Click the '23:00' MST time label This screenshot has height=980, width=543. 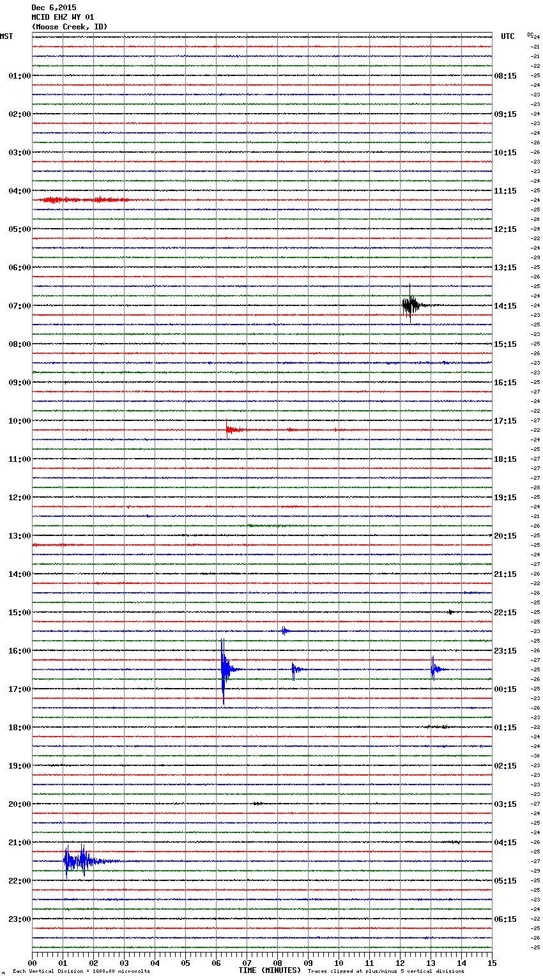coord(20,919)
